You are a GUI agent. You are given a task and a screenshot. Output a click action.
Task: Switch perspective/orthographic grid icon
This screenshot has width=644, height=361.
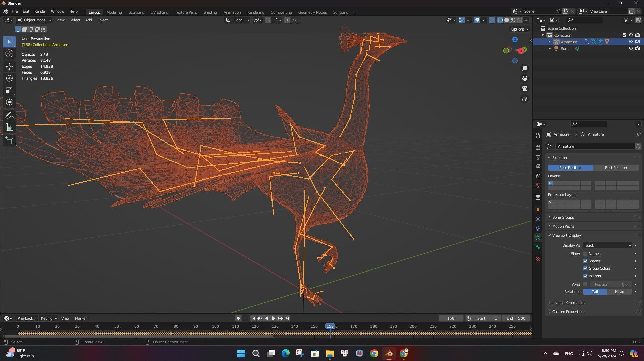point(524,99)
